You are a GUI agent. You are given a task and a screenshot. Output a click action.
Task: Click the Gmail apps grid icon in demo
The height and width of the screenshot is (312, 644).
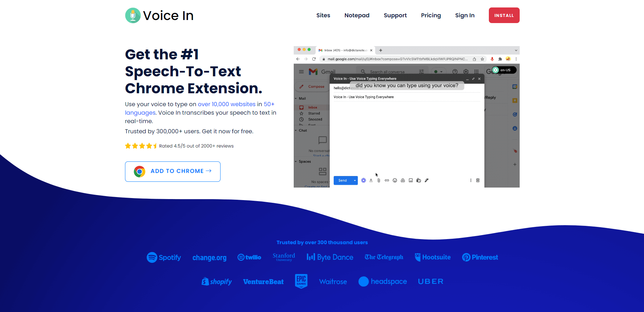pyautogui.click(x=476, y=72)
